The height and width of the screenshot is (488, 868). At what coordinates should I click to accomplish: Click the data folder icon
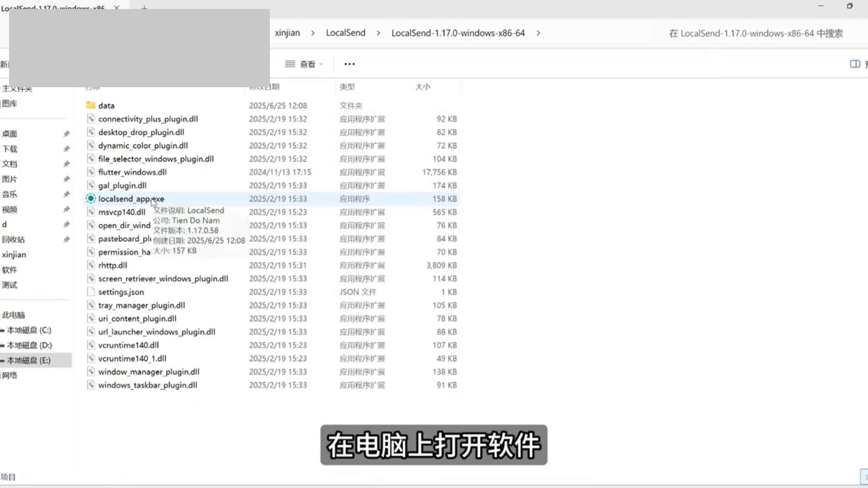(x=91, y=105)
